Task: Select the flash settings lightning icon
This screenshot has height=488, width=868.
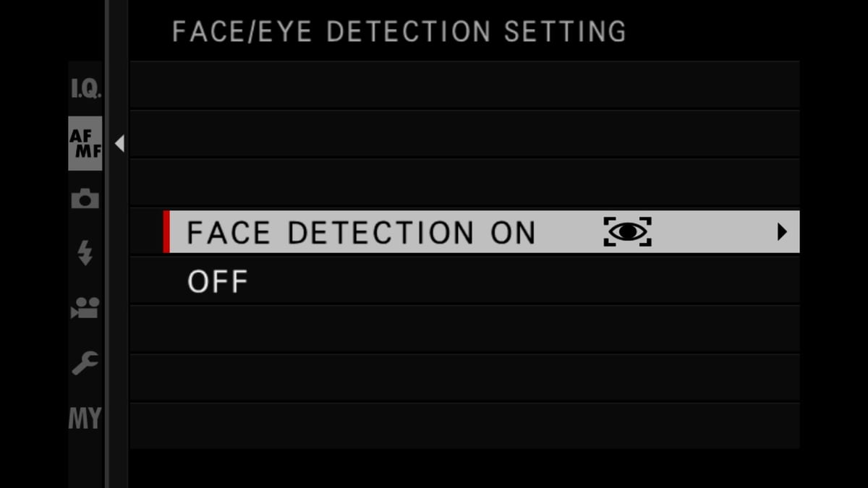Action: click(x=84, y=253)
